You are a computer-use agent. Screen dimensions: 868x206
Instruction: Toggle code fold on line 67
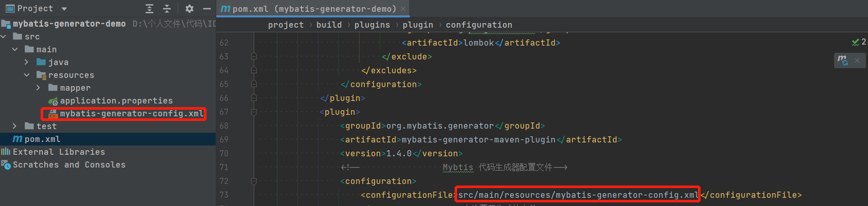tap(254, 112)
